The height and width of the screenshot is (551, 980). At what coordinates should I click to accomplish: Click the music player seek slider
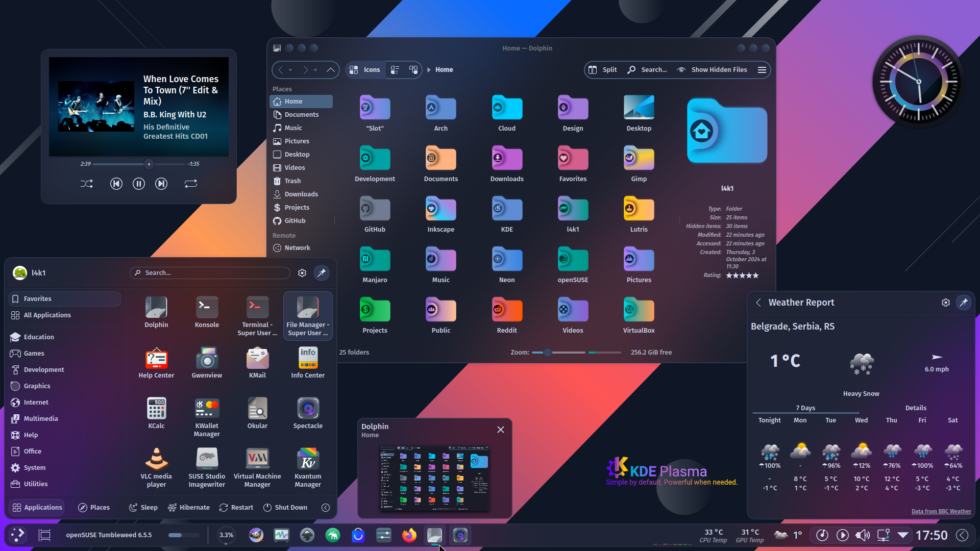(139, 164)
